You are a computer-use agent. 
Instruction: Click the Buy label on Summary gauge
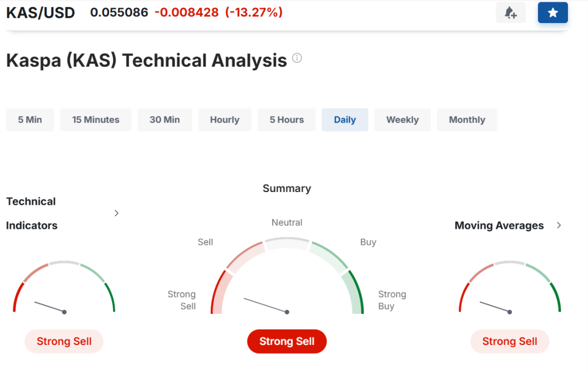(368, 242)
